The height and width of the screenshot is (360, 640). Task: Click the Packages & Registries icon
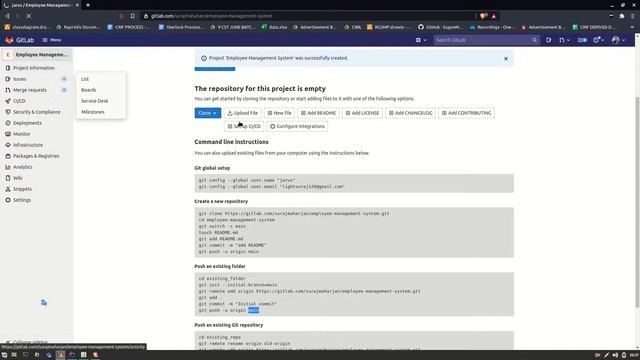click(8, 156)
